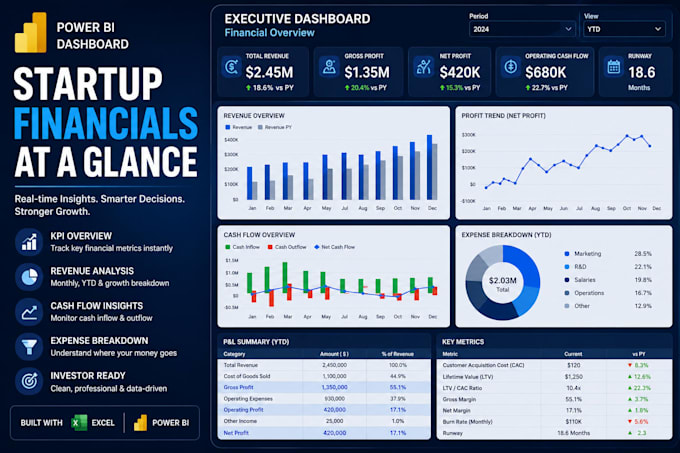Click the Total Revenue euro icon
This screenshot has width=680, height=453.
click(x=232, y=67)
